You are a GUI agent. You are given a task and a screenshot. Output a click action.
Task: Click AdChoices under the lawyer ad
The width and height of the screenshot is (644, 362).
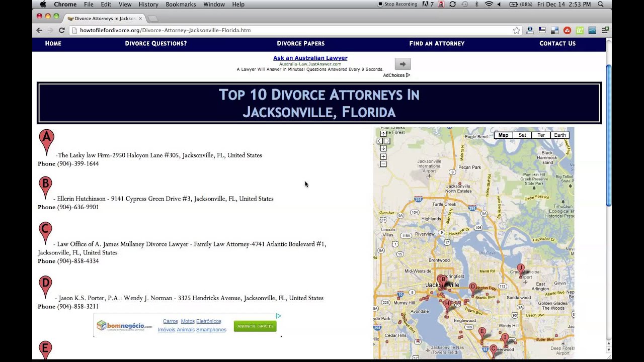point(396,75)
